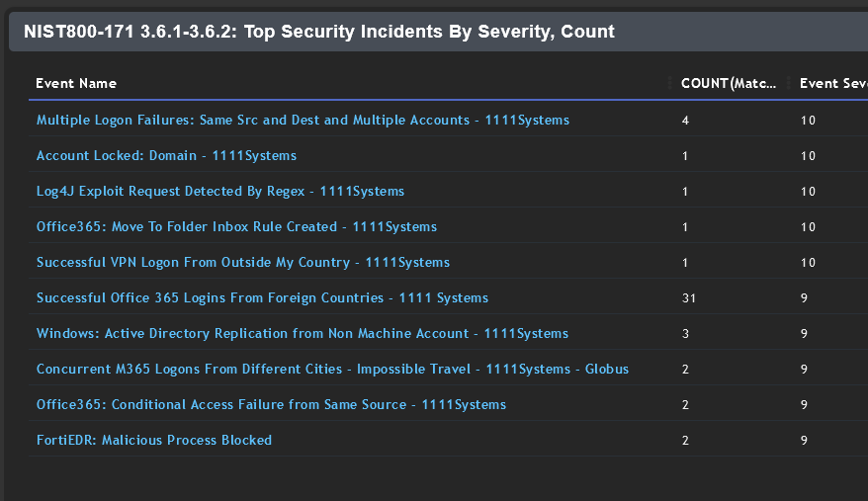The height and width of the screenshot is (501, 868).
Task: Sort by the COUNT(Matc... column header
Action: pos(729,84)
